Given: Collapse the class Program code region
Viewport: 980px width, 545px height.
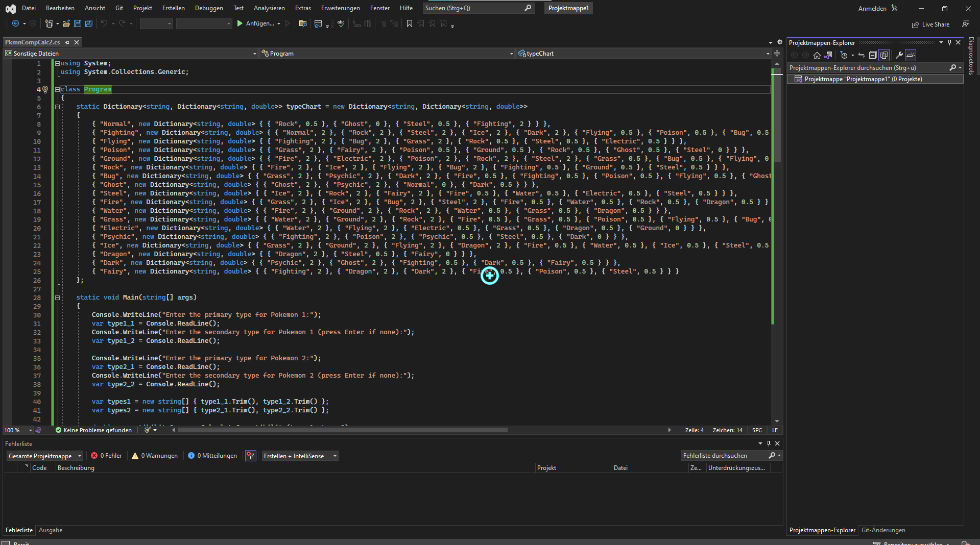Looking at the screenshot, I should click(x=58, y=89).
